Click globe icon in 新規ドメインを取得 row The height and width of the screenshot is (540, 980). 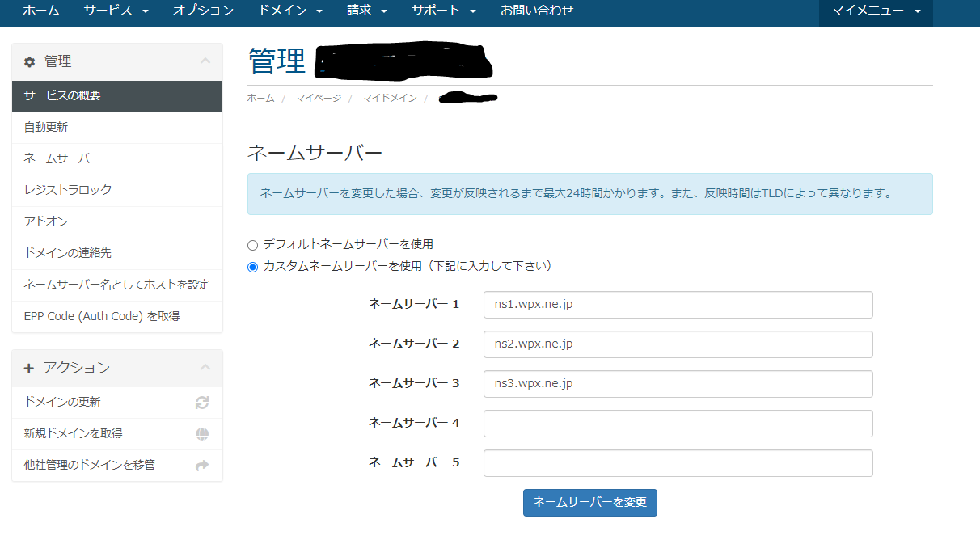pyautogui.click(x=202, y=434)
